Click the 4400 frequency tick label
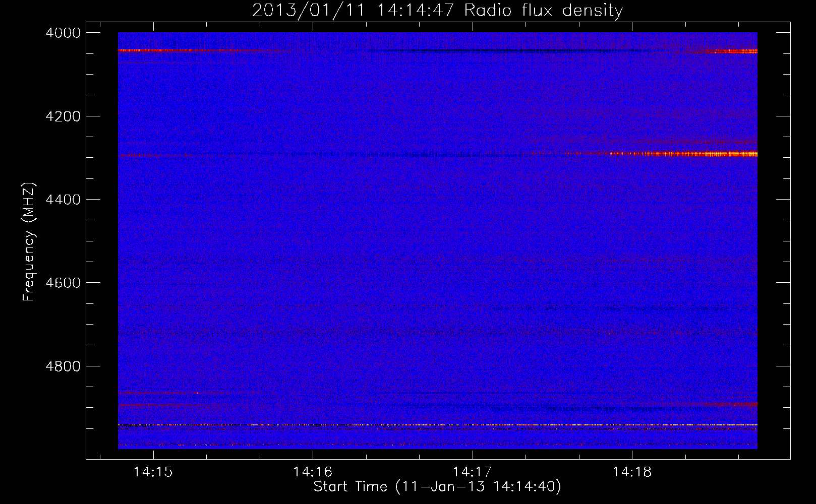 point(63,200)
